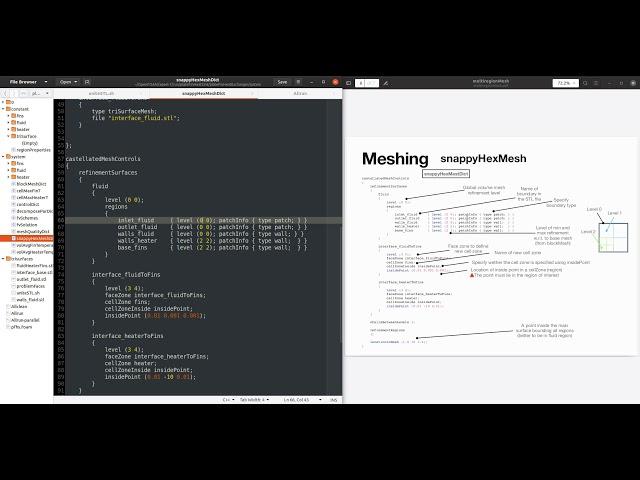Viewport: 640px width, 480px height.
Task: Switch to the Allrun tab
Action: [300, 93]
